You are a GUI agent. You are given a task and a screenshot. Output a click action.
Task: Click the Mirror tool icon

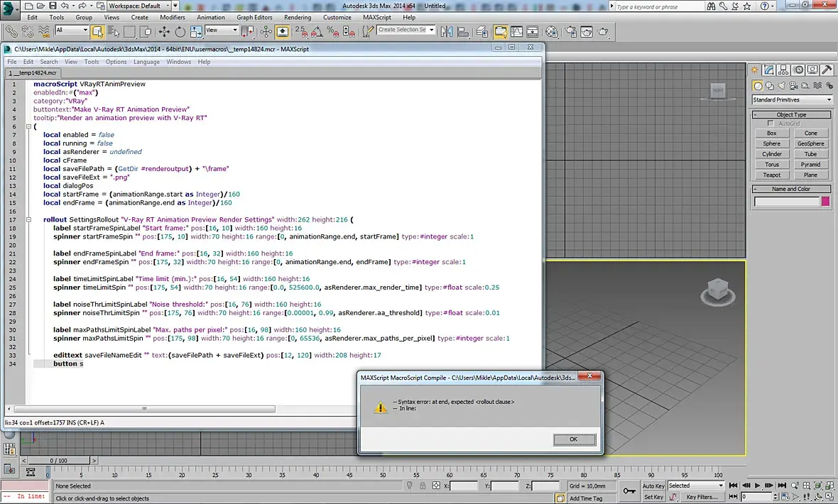(446, 32)
